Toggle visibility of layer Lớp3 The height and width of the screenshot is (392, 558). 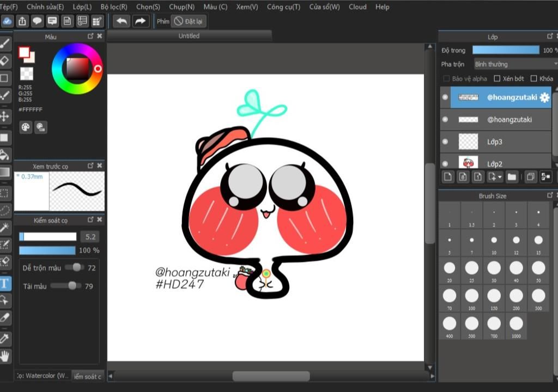click(x=445, y=142)
